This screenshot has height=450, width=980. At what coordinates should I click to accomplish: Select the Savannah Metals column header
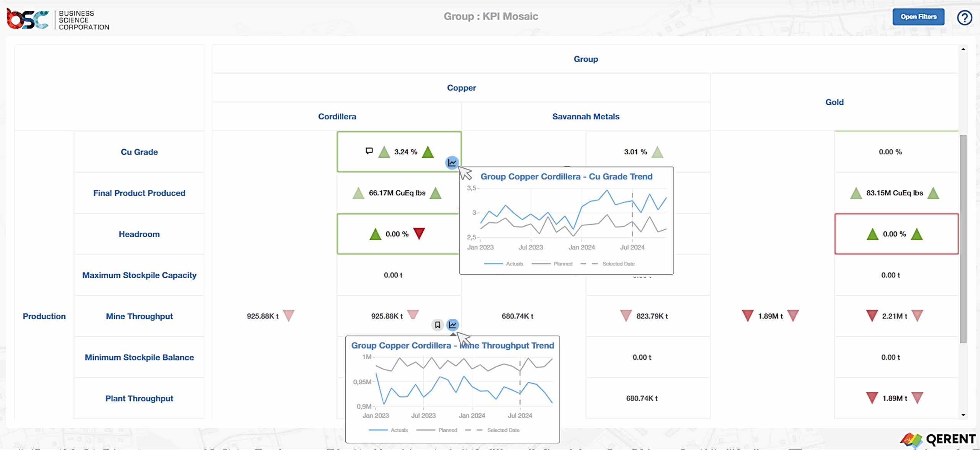pyautogui.click(x=586, y=116)
